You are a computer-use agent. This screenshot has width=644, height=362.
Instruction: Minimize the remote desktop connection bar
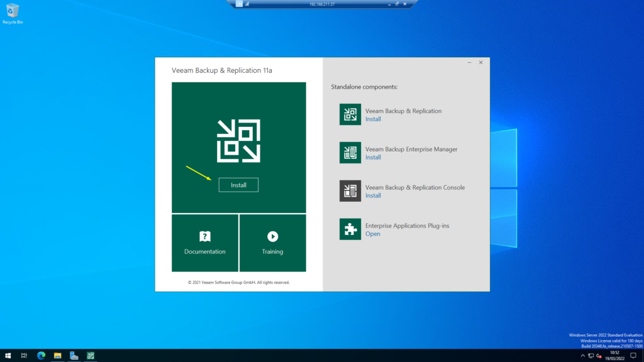[x=389, y=4]
